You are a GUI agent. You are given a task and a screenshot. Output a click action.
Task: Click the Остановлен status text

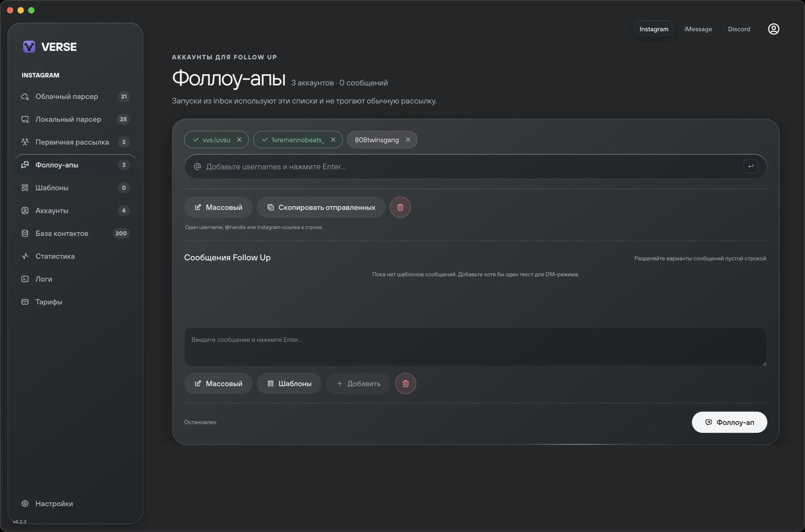click(x=200, y=422)
